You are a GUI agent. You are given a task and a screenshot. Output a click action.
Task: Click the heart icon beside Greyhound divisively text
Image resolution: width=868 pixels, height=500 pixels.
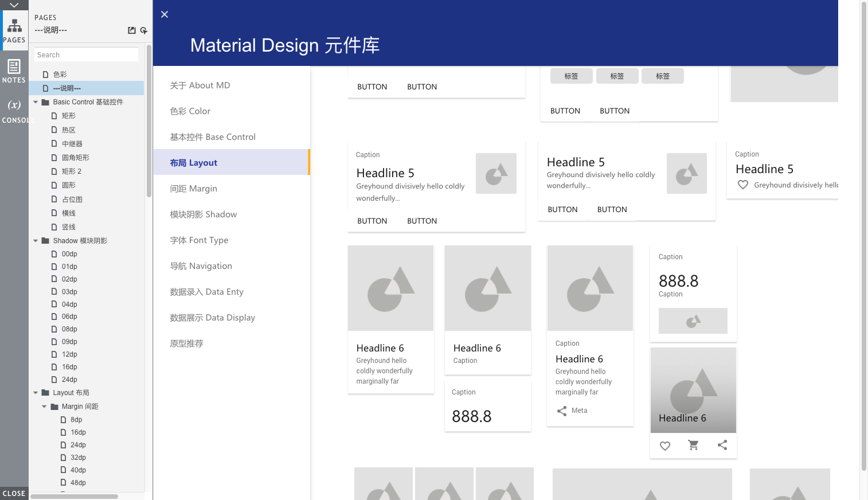coord(743,185)
